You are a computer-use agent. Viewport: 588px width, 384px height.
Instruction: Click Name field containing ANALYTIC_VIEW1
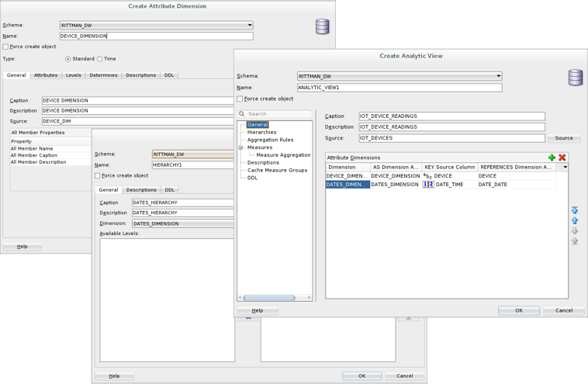pyautogui.click(x=399, y=88)
